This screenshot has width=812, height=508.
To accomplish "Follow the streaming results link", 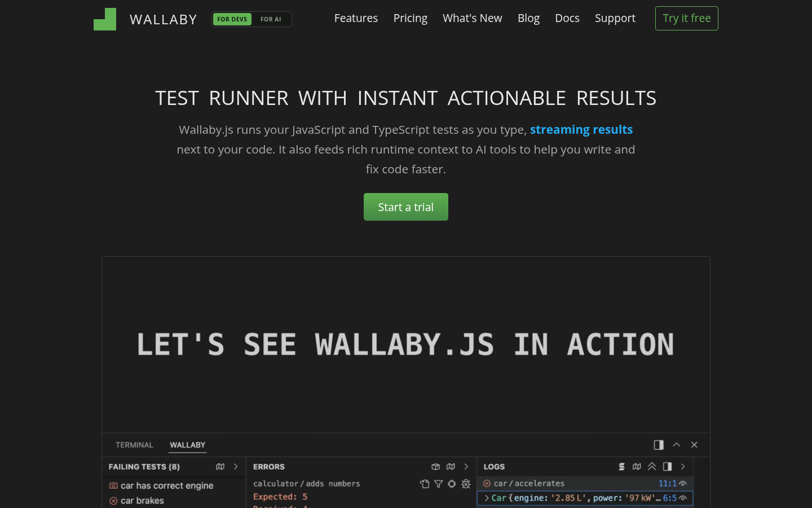I will point(581,129).
